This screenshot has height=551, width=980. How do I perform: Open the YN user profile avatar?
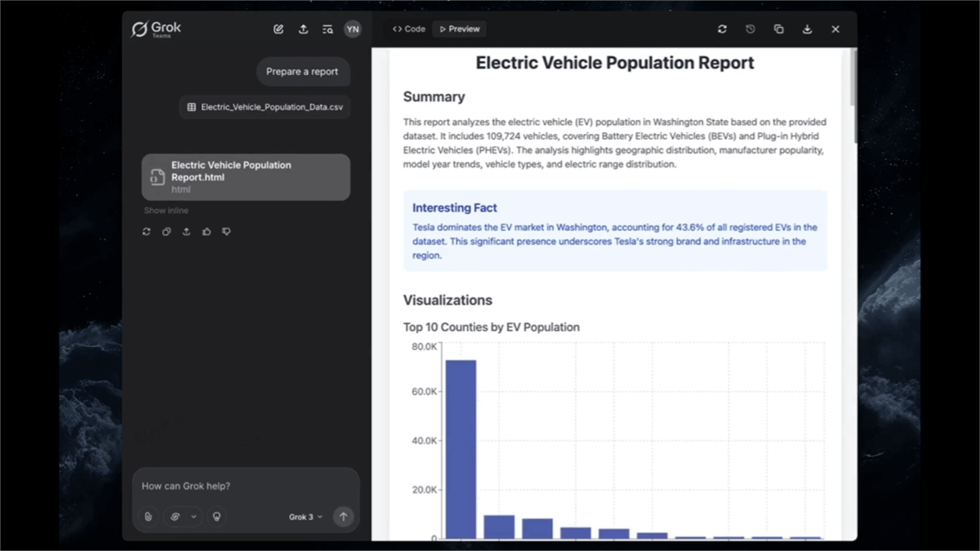[x=352, y=29]
